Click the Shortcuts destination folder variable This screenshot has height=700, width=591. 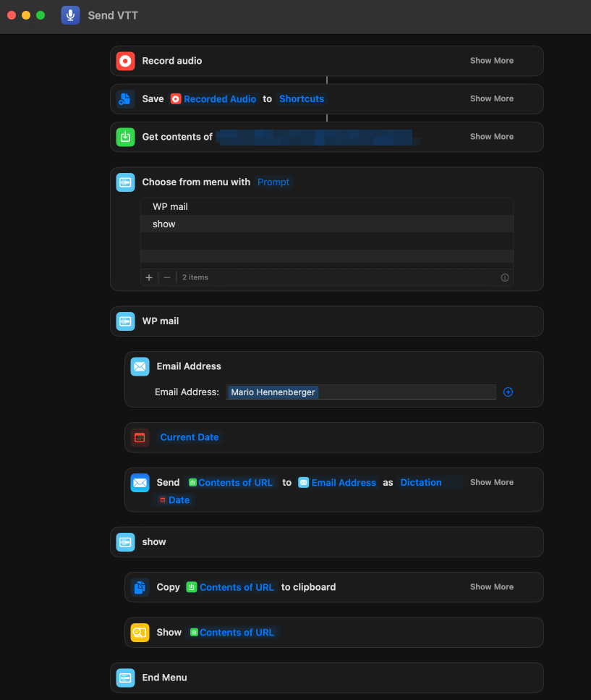pos(302,99)
